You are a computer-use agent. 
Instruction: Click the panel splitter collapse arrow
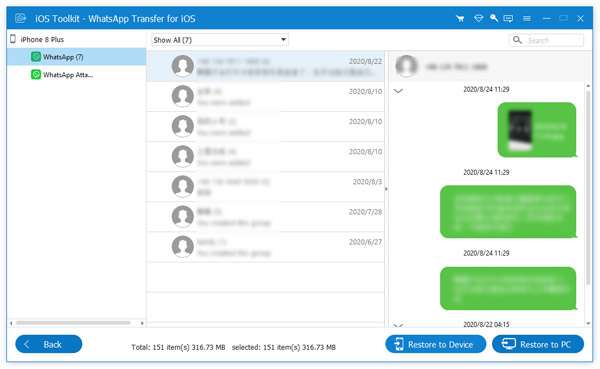386,189
